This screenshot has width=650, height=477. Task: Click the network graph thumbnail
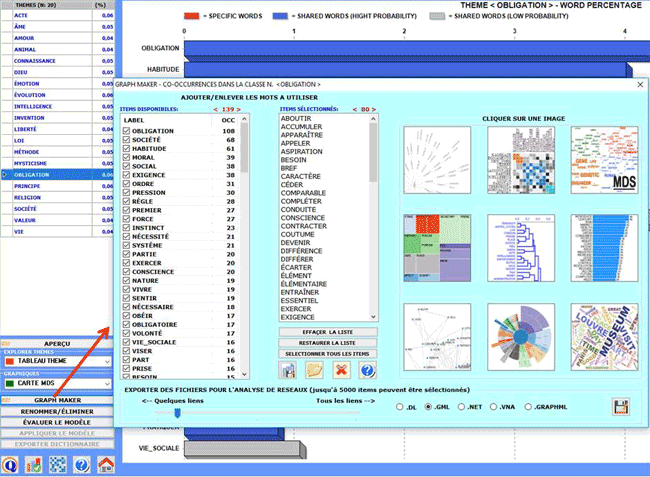(437, 337)
